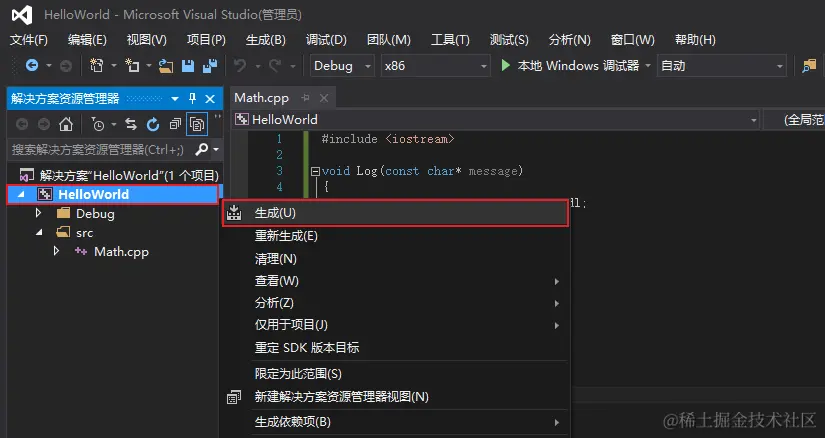Image resolution: width=825 pixels, height=438 pixels.
Task: Click the Navigate Backward toolbar arrow
Action: click(32, 65)
